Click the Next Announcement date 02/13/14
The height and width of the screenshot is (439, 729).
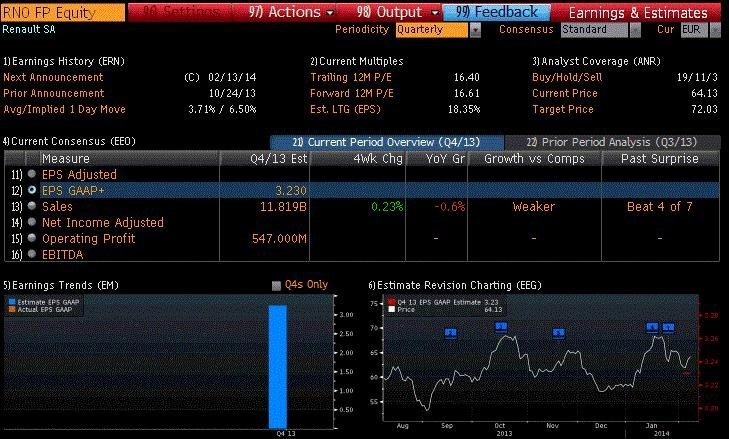click(232, 77)
